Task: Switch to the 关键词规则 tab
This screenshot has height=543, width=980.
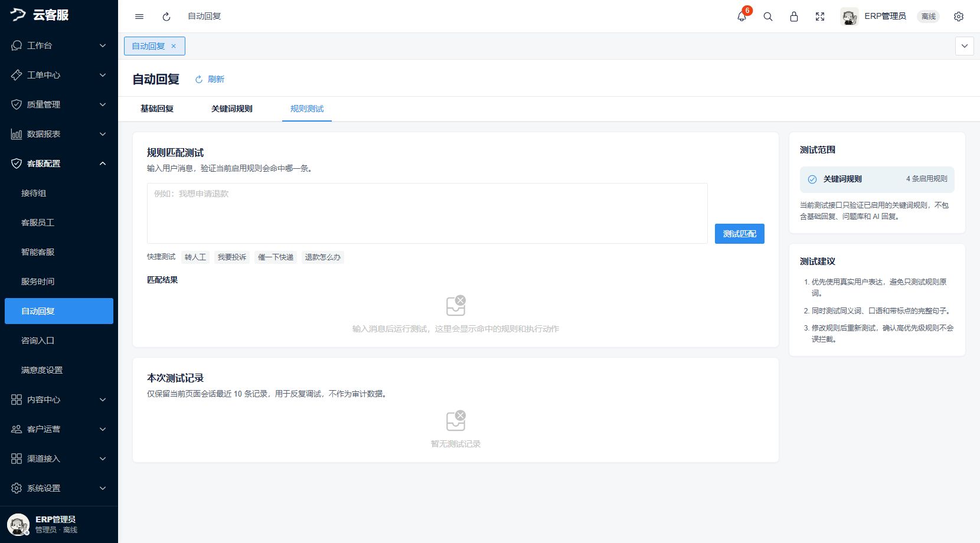Action: 232,109
